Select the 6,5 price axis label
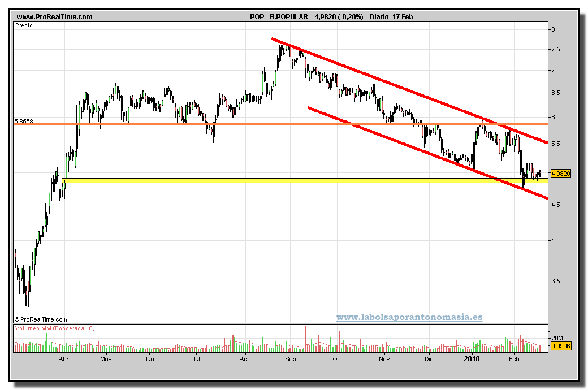The width and height of the screenshot is (588, 390). coord(556,93)
